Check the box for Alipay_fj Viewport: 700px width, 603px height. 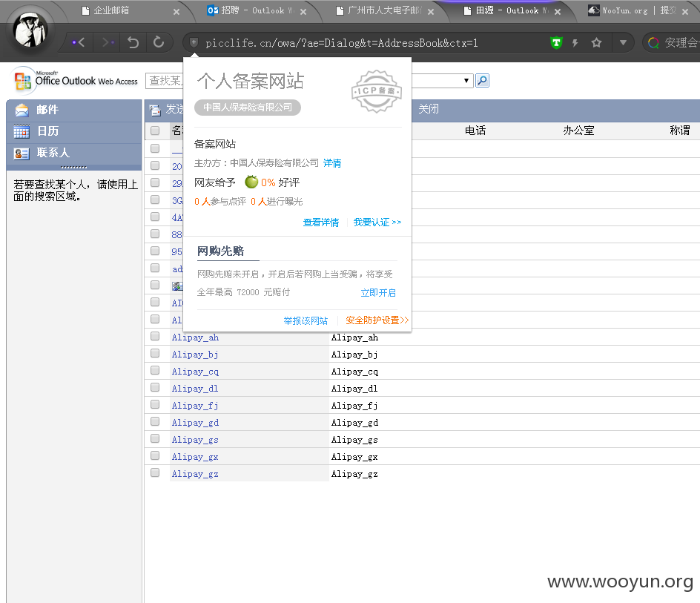coord(155,404)
